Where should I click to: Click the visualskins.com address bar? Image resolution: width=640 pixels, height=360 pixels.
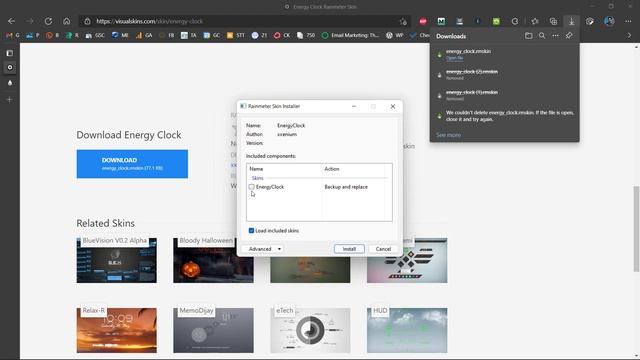point(245,21)
